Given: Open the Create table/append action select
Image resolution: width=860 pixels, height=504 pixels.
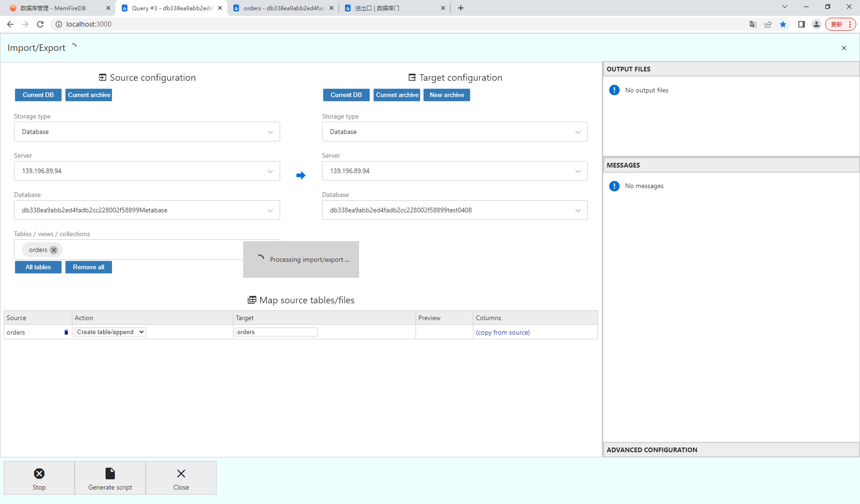Looking at the screenshot, I should [x=110, y=332].
